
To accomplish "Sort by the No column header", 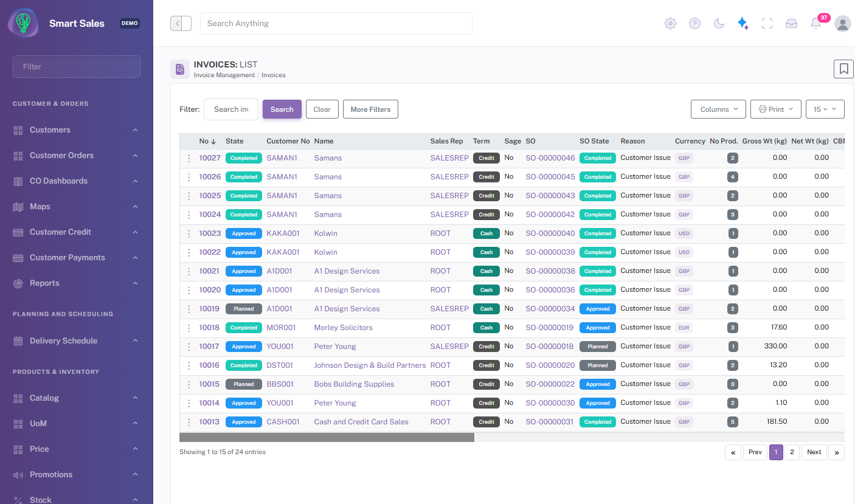I will [208, 141].
